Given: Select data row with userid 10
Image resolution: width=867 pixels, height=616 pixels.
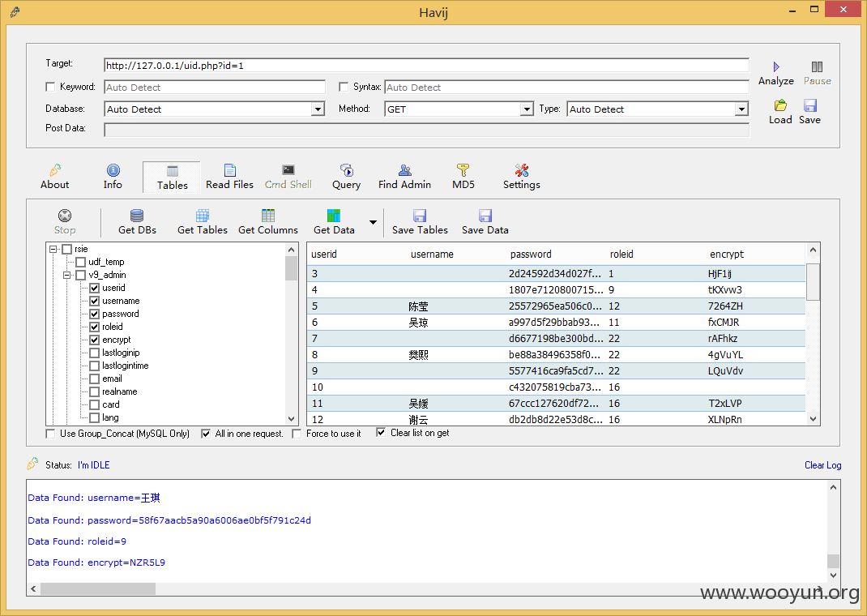Looking at the screenshot, I should [x=556, y=387].
